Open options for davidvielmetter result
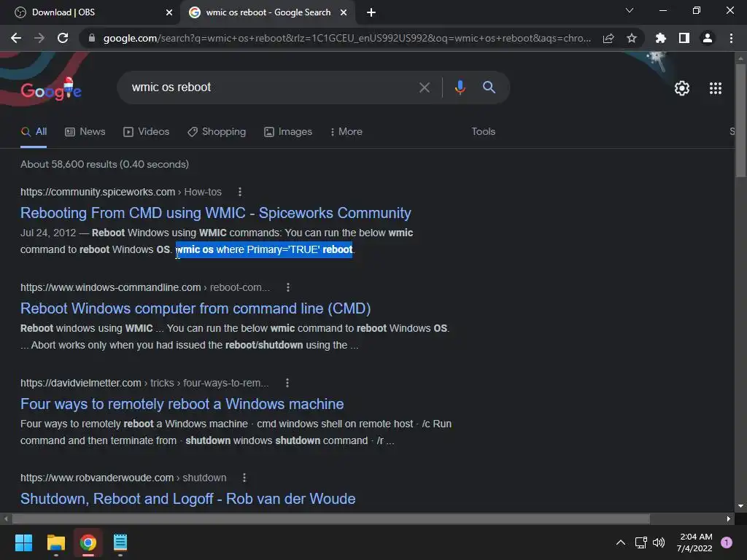This screenshot has height=560, width=747. (x=287, y=383)
